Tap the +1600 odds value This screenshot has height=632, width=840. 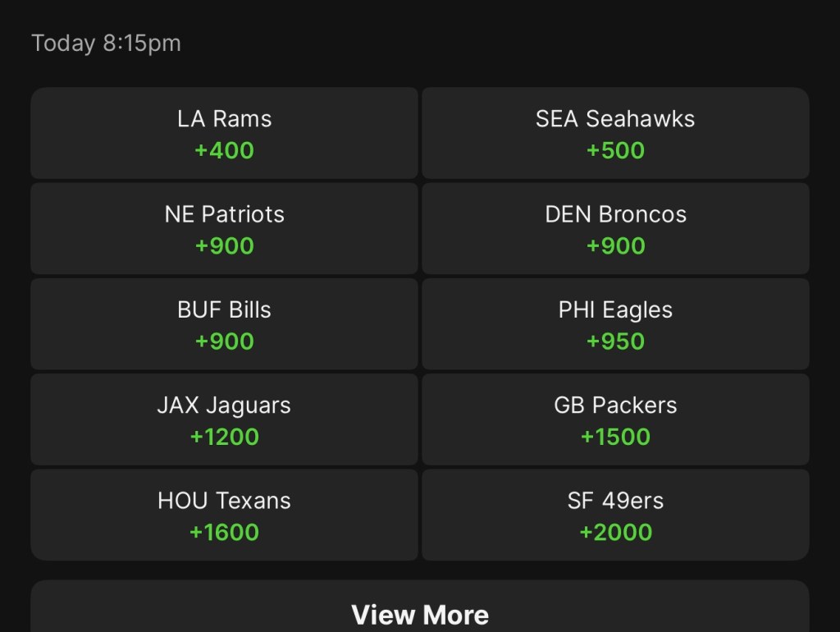(x=224, y=533)
